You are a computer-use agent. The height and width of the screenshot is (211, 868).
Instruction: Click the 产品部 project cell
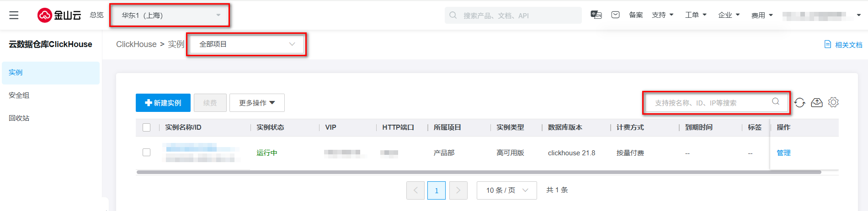click(x=444, y=153)
